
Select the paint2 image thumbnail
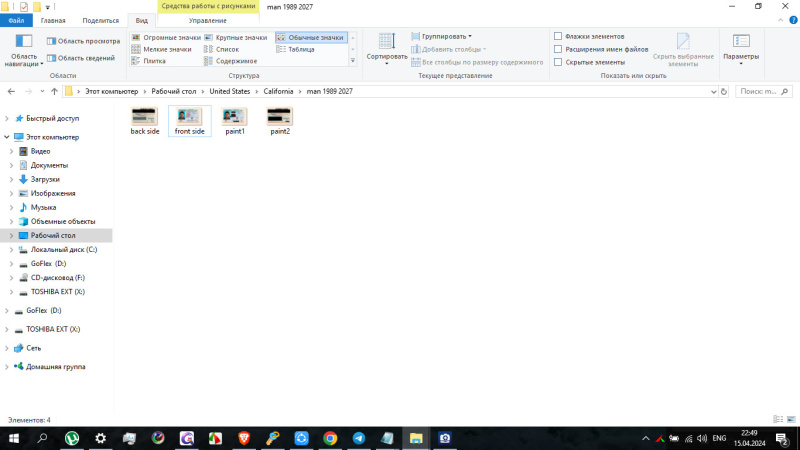coord(280,118)
